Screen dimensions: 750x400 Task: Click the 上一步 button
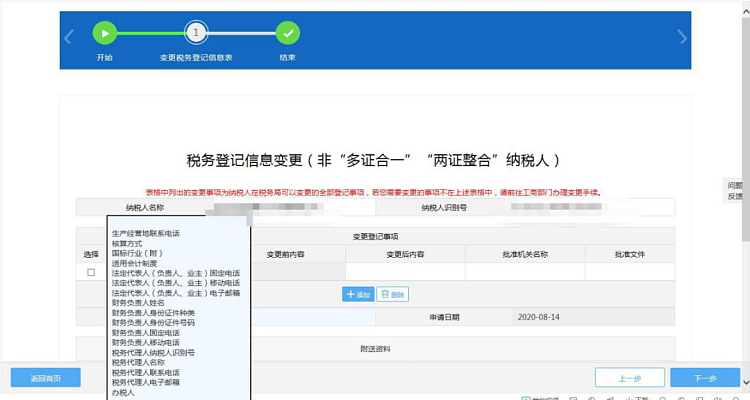(x=629, y=378)
